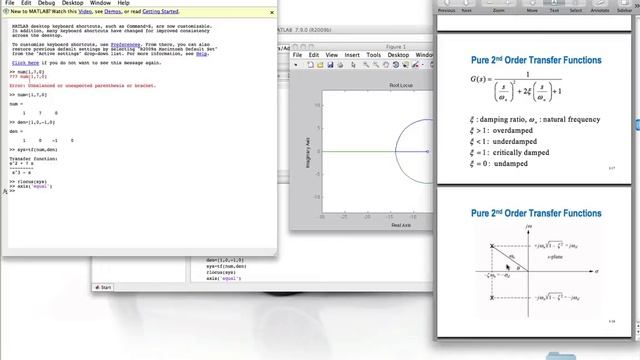Screen dimensions: 640x360
Task: Open the Getting Started link
Action: tap(160, 11)
